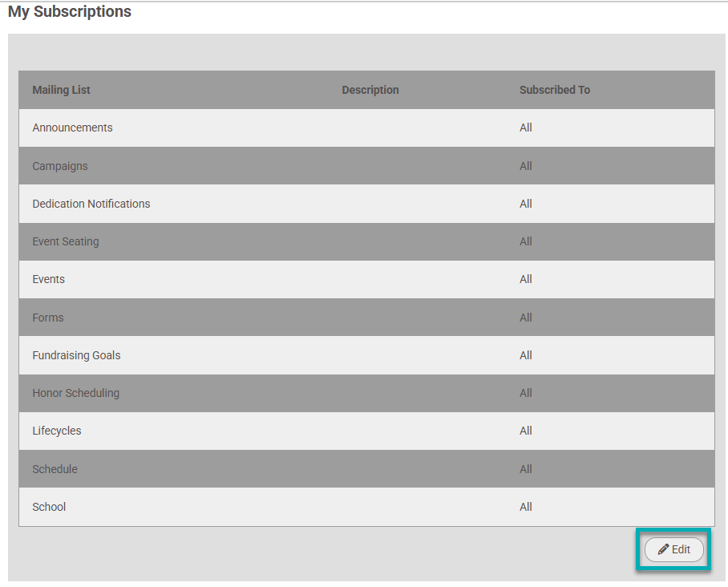This screenshot has height=587, width=728.
Task: Select the Event Seating mailing list
Action: [x=66, y=241]
